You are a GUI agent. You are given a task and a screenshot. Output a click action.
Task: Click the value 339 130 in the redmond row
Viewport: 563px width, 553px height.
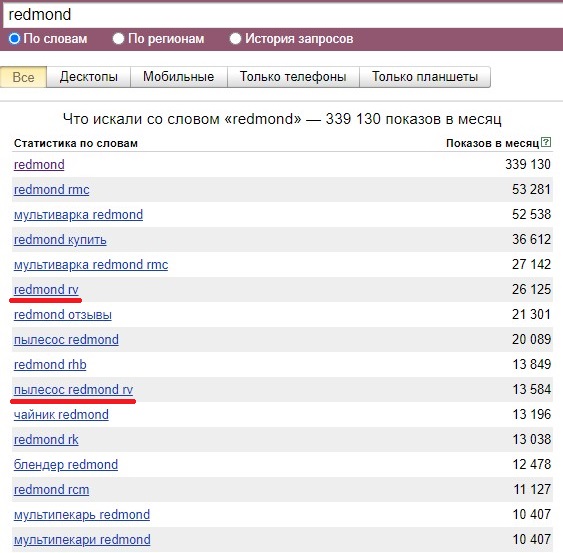(528, 164)
